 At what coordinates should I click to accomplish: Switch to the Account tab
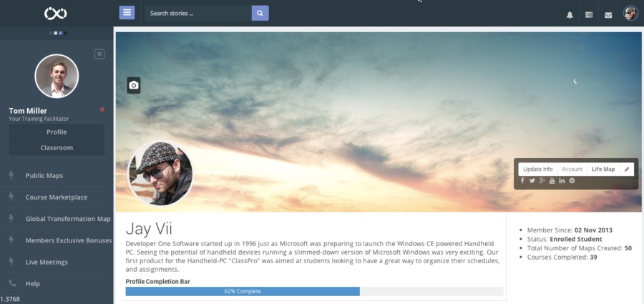572,170
